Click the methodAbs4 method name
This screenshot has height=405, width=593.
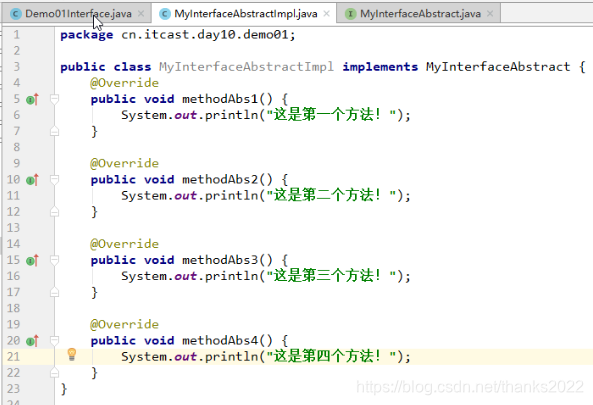(x=220, y=341)
